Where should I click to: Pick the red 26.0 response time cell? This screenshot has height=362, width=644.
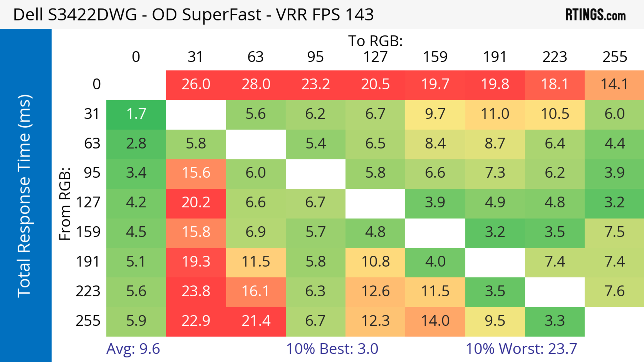(196, 84)
